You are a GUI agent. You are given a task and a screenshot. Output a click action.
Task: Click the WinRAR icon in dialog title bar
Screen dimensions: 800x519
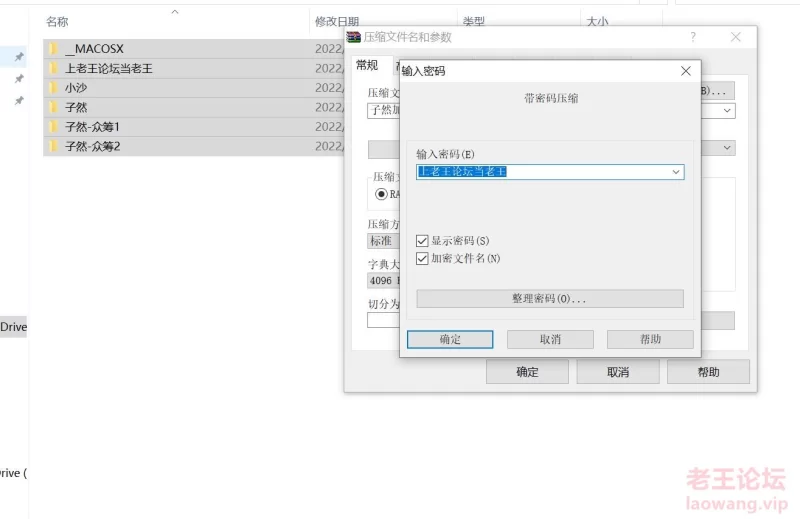click(354, 37)
